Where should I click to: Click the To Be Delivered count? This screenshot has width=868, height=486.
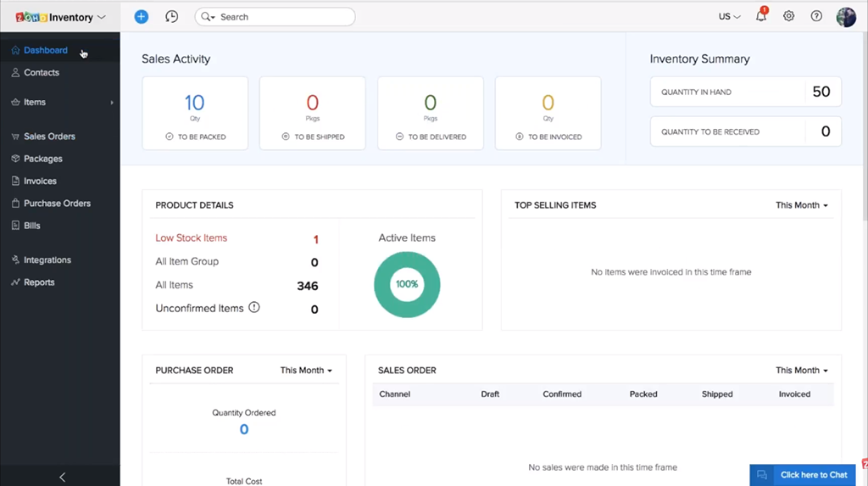tap(430, 103)
